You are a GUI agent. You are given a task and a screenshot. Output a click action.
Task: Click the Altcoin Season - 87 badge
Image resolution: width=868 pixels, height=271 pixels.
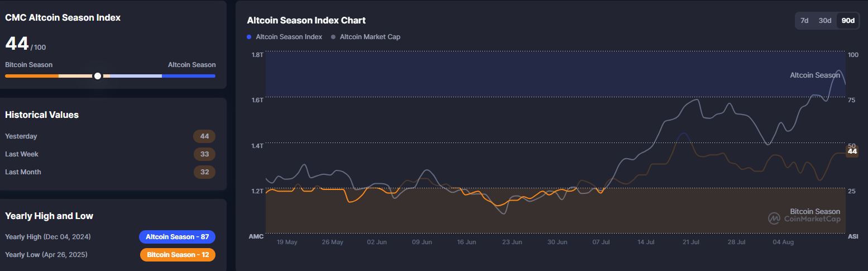[177, 237]
